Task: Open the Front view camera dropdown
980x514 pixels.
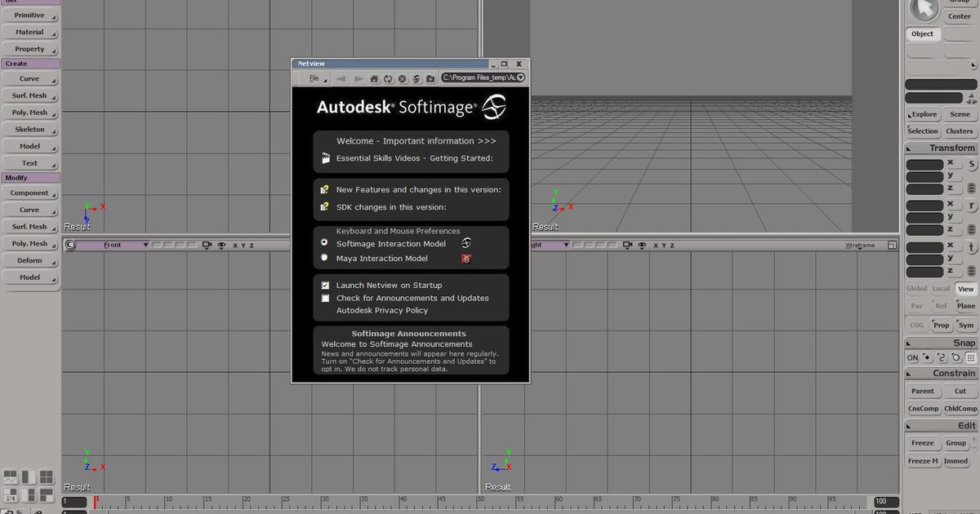Action: pyautogui.click(x=146, y=244)
